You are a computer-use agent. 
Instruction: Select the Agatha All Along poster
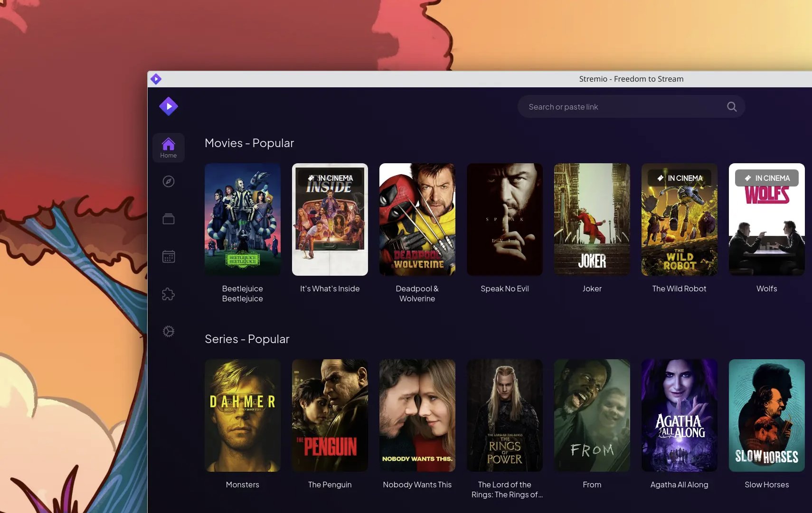click(x=680, y=415)
